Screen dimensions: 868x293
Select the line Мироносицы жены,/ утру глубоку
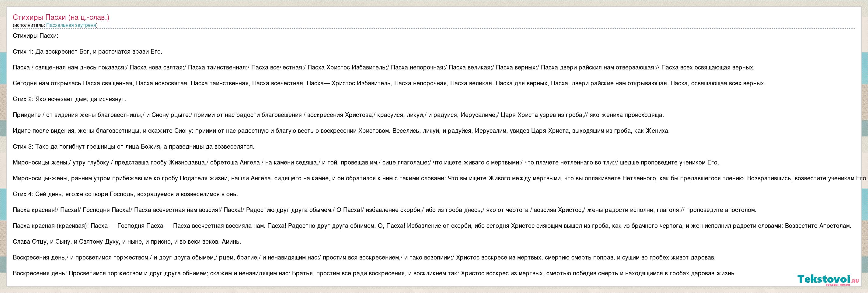pyautogui.click(x=366, y=163)
